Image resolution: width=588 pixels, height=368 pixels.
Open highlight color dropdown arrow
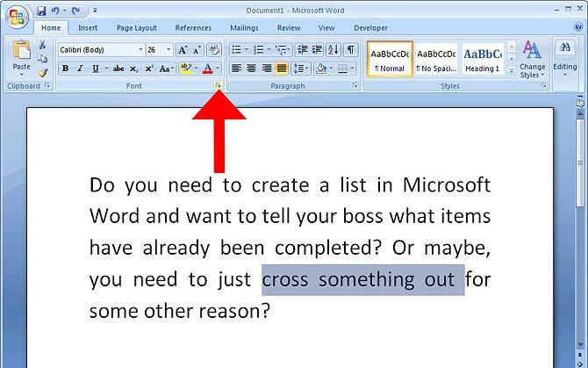click(x=196, y=69)
